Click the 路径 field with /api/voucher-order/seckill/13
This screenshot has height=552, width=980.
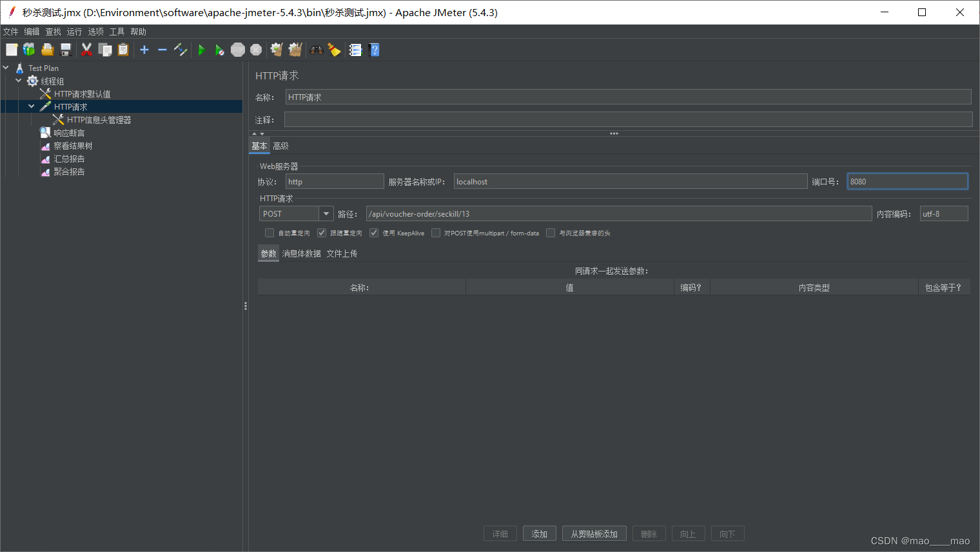click(619, 213)
